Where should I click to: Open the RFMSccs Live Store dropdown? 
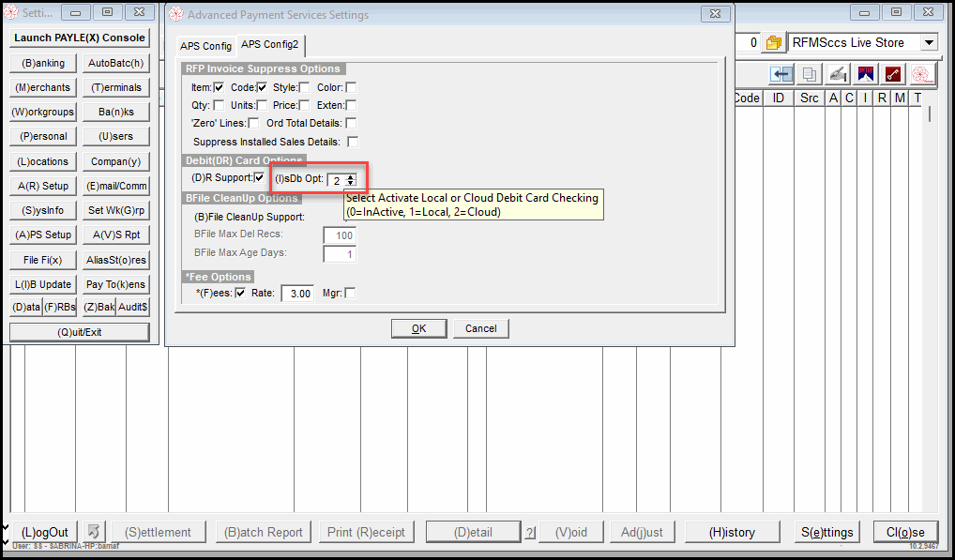tap(929, 42)
